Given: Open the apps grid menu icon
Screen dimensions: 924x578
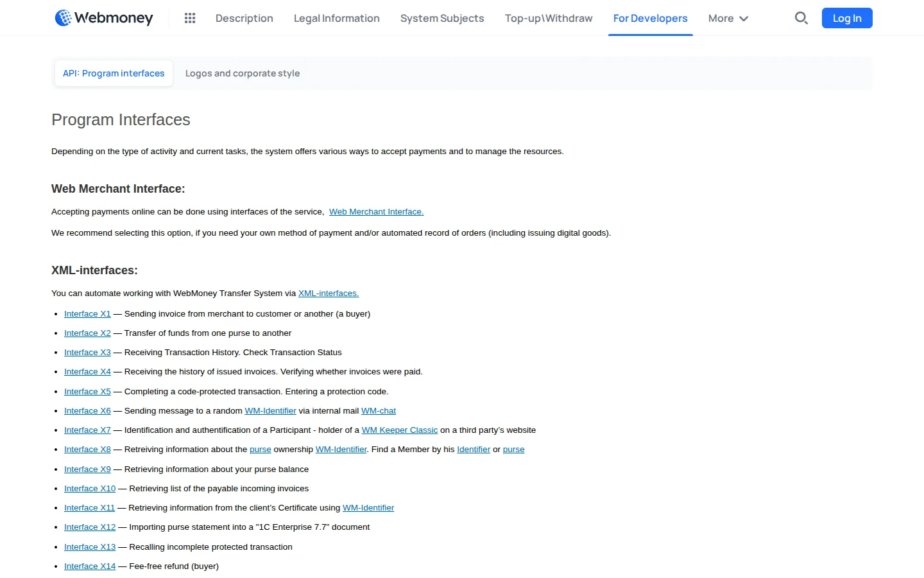Looking at the screenshot, I should point(190,18).
